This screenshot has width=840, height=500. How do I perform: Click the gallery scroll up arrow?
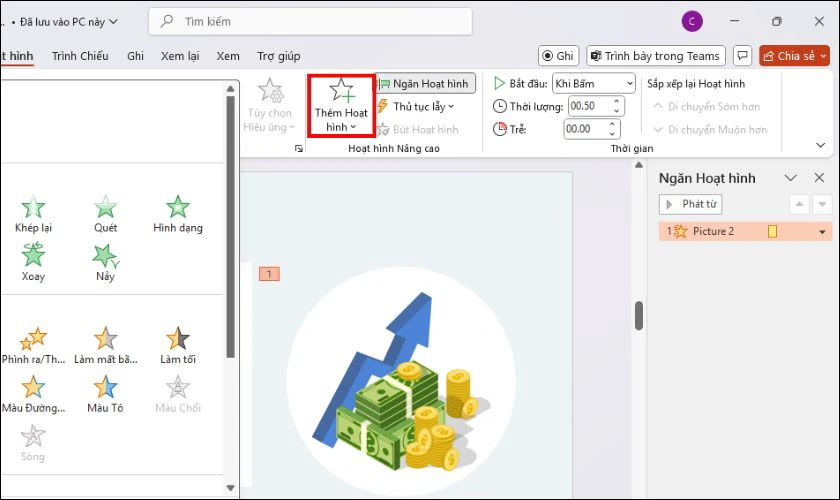tap(230, 88)
